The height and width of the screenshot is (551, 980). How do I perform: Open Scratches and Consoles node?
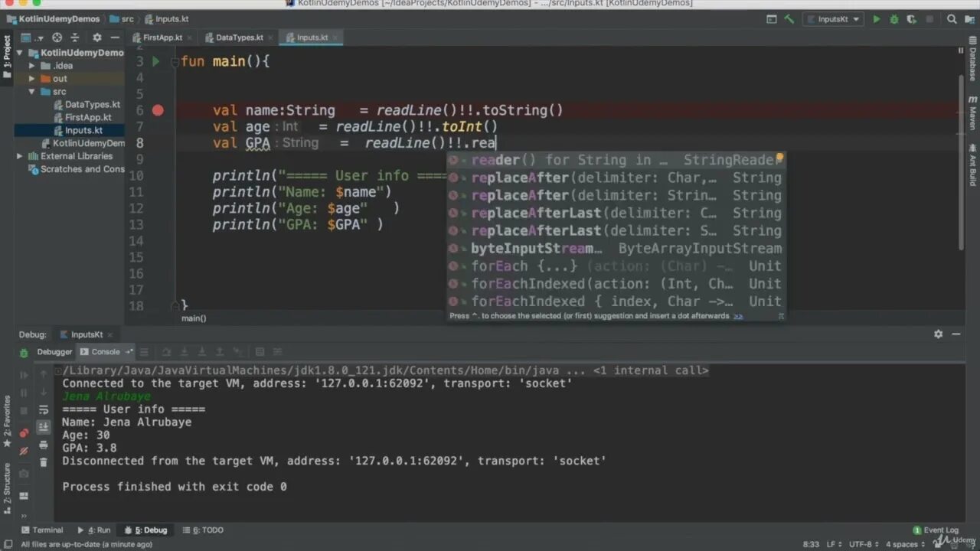pyautogui.click(x=77, y=169)
